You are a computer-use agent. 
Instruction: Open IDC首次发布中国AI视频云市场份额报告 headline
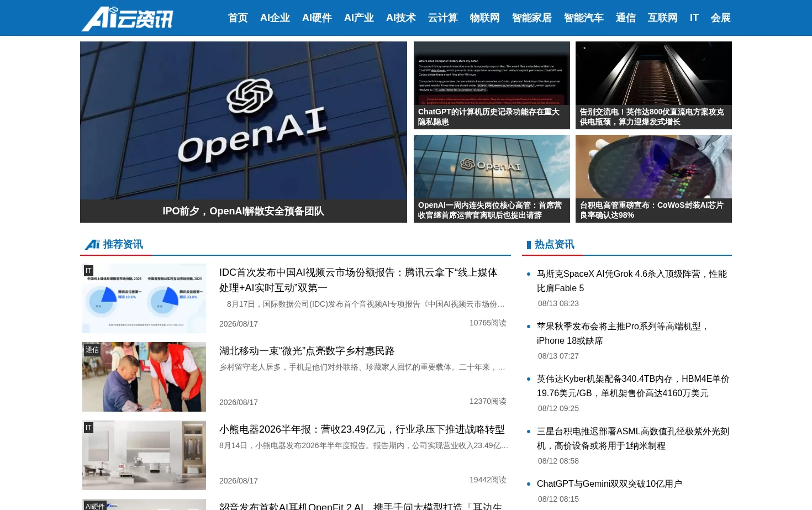[358, 280]
